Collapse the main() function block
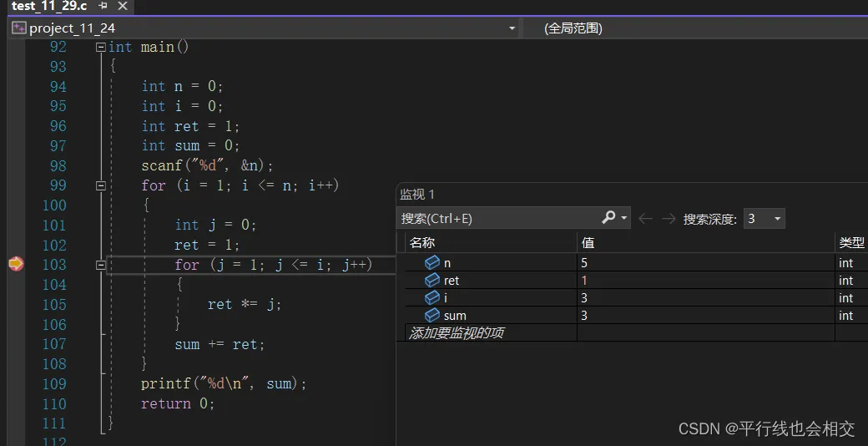 101,47
